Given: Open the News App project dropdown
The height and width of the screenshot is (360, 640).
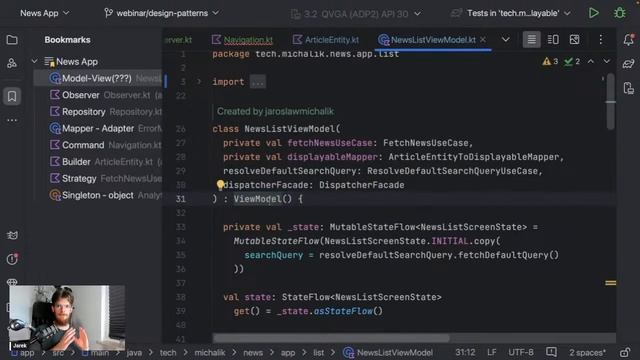Looking at the screenshot, I should tap(44, 13).
